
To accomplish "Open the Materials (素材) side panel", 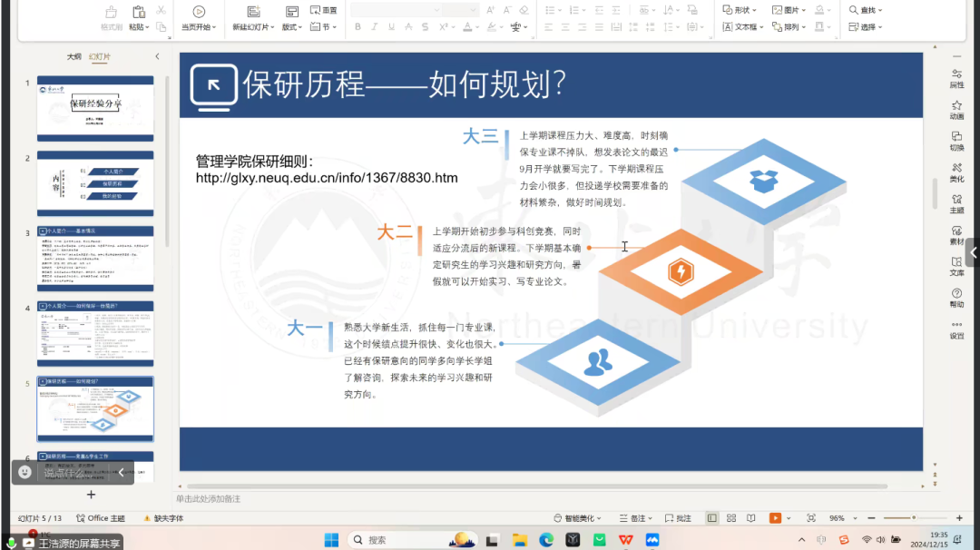I will (x=956, y=236).
